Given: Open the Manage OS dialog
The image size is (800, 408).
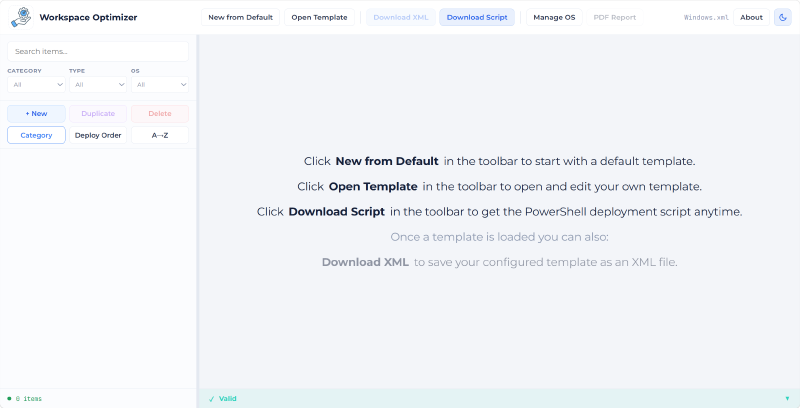Looking at the screenshot, I should click(x=554, y=17).
